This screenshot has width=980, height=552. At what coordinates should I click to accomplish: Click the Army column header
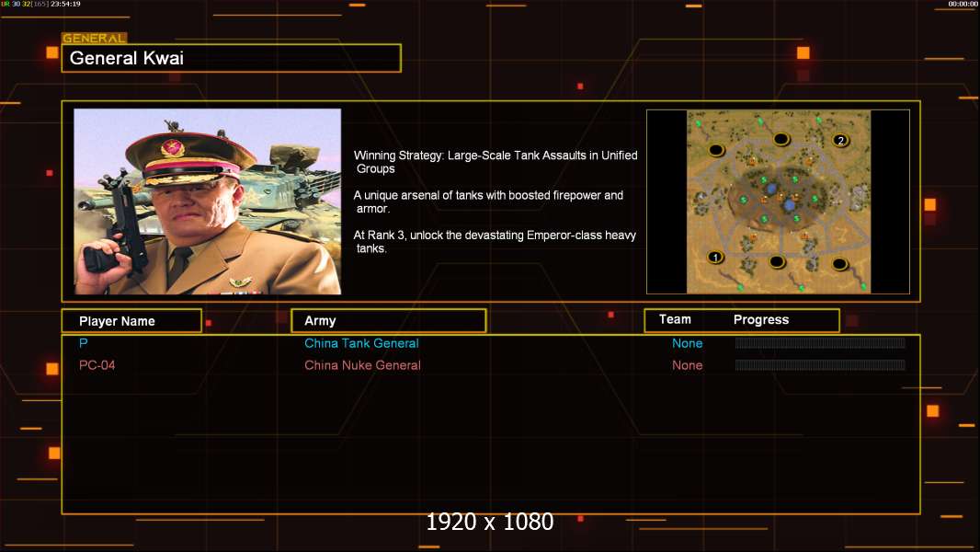point(389,321)
